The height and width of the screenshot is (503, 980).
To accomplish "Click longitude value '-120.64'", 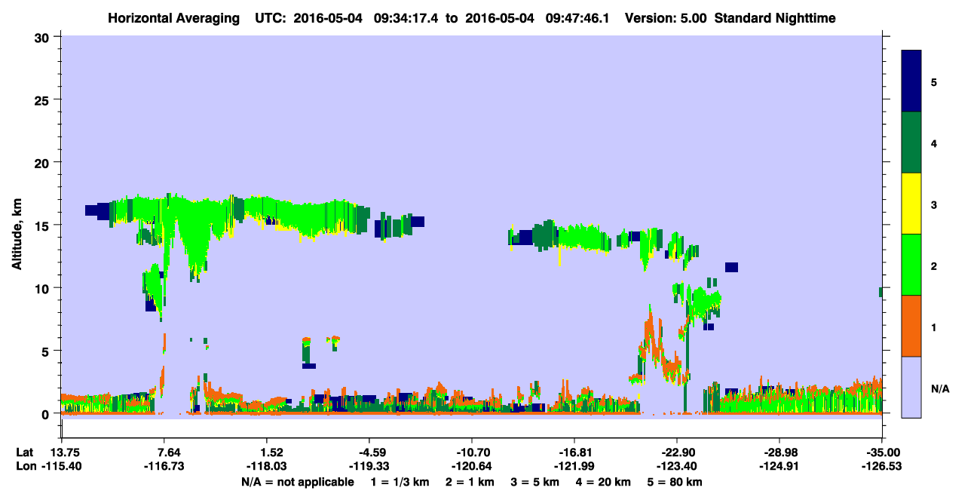I will tap(471, 466).
